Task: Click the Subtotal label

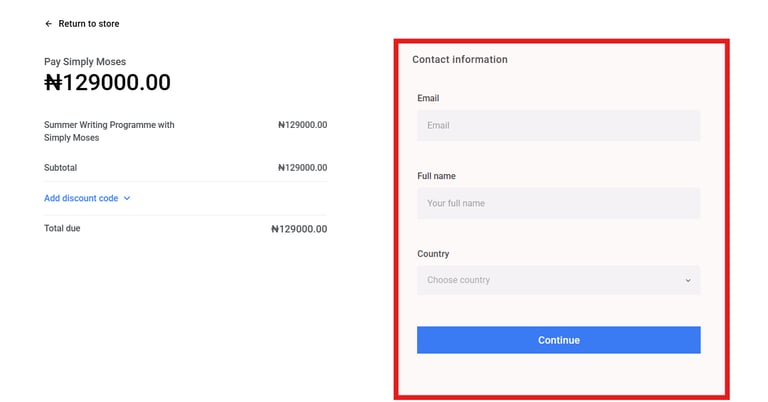Action: (x=60, y=168)
